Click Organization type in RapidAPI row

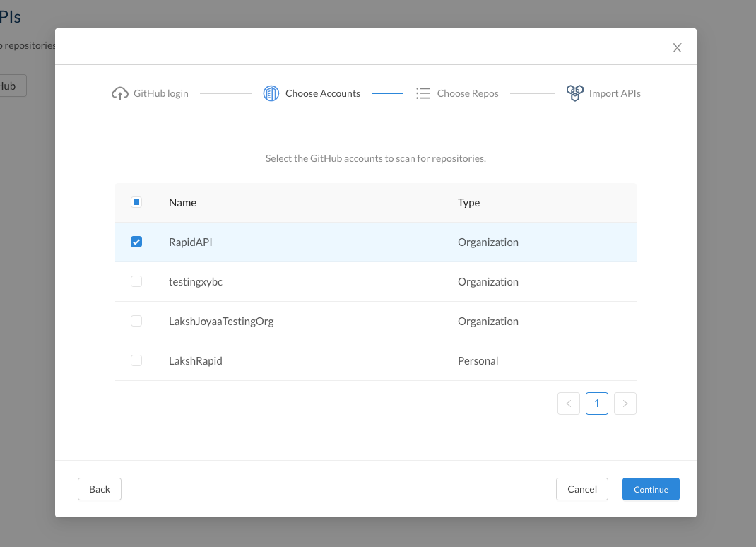tap(488, 242)
